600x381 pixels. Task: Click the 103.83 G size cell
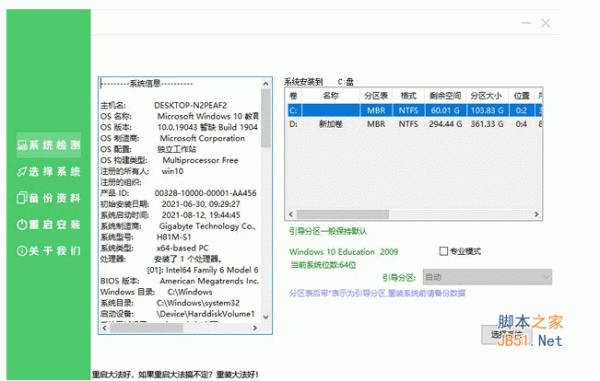click(487, 111)
